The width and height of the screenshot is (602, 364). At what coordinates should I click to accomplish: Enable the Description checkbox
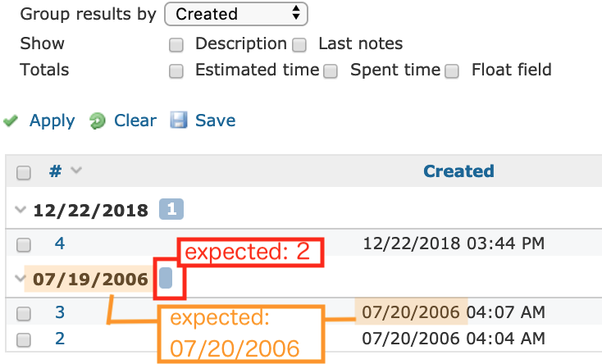[176, 45]
